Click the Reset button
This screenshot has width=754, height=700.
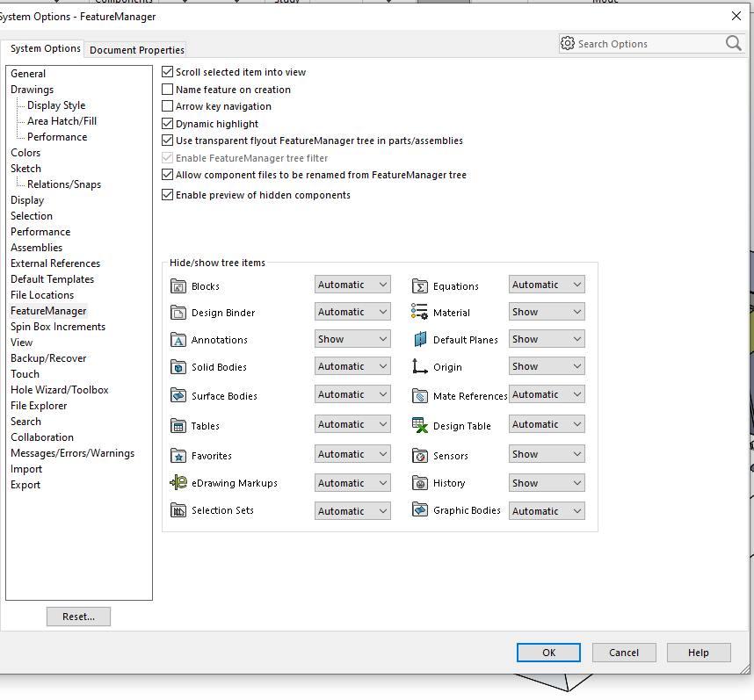coord(78,617)
